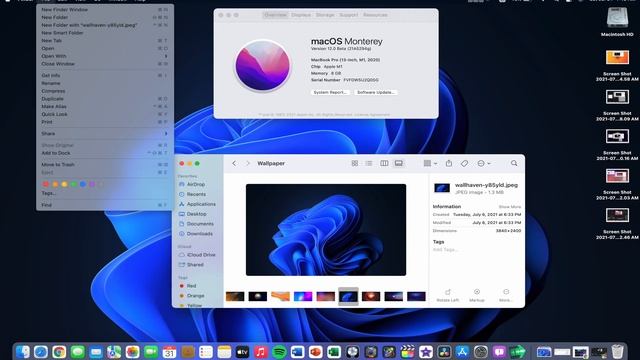Expand the Open With submenu
This screenshot has height=360, width=640.
coord(104,56)
